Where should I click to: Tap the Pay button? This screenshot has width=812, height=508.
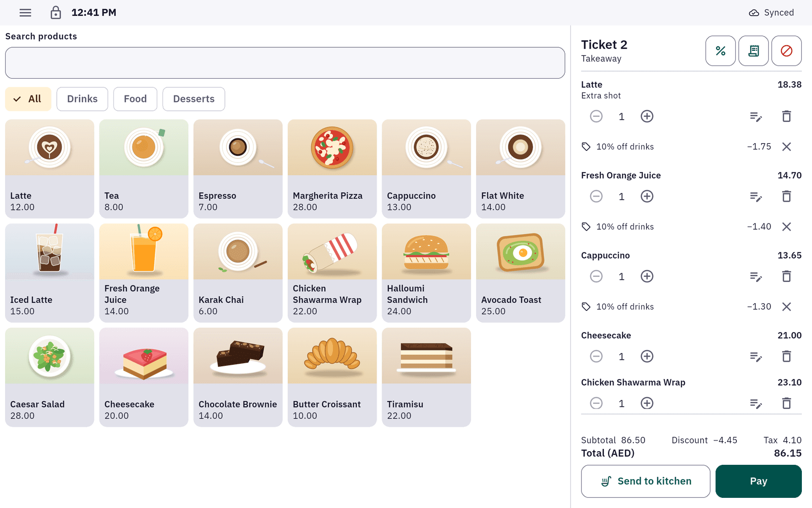(x=758, y=481)
